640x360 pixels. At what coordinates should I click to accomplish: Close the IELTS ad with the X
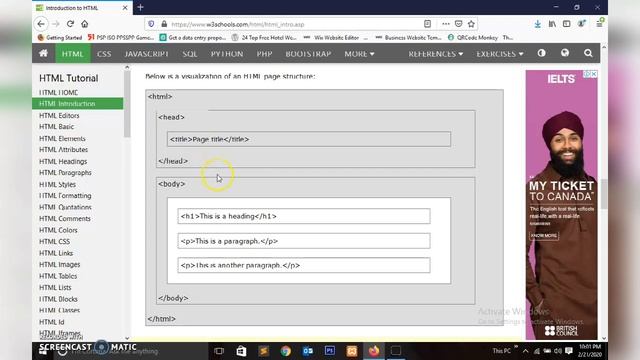click(594, 74)
